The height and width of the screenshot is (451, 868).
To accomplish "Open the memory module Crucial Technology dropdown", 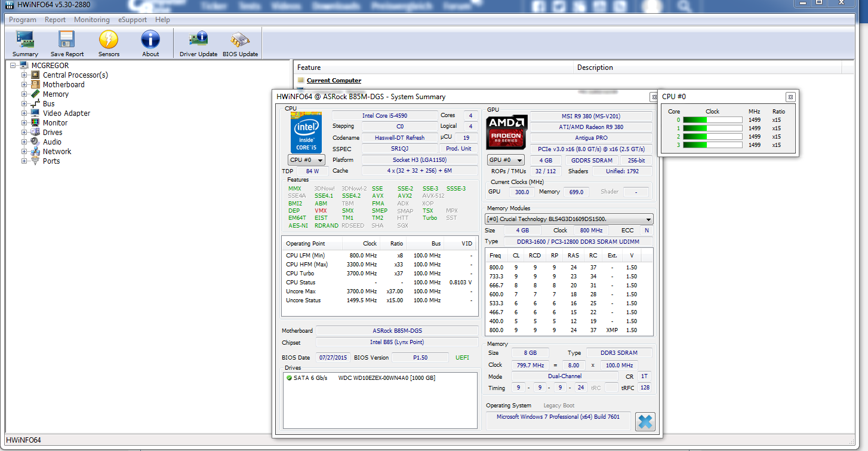I will (569, 219).
